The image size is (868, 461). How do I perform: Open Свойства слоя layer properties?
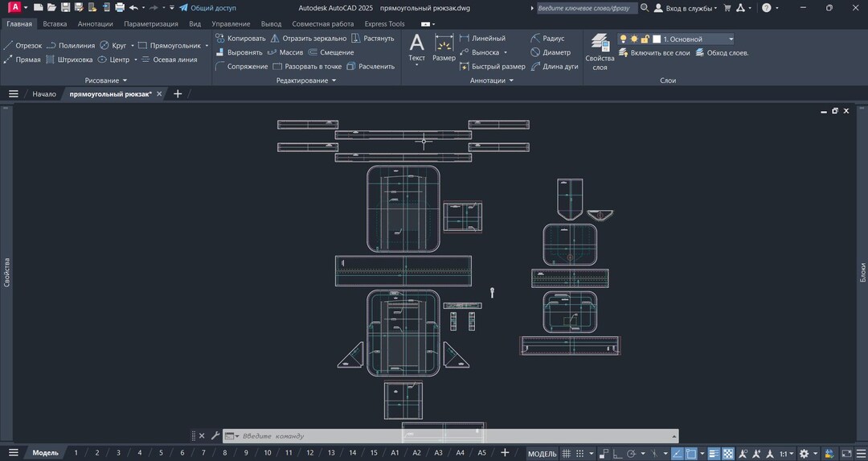[x=600, y=51]
